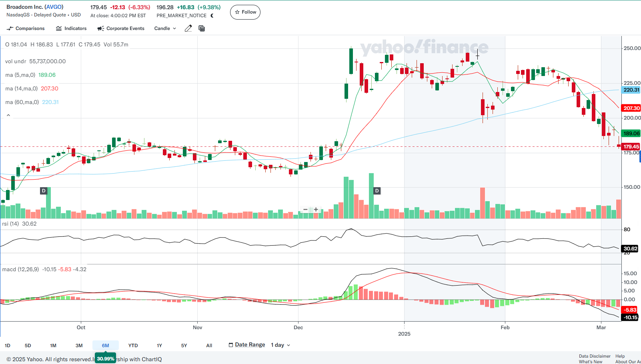Select the 5Y time range

[x=184, y=346]
